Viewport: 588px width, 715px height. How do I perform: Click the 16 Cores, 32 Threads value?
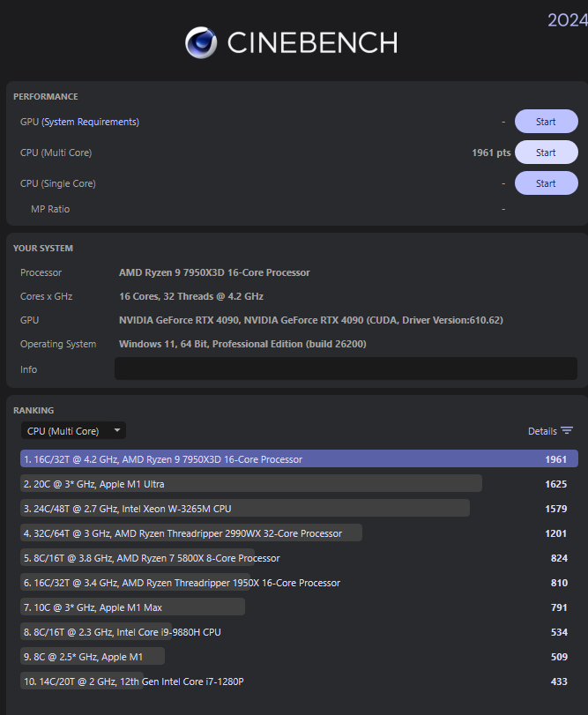(191, 296)
